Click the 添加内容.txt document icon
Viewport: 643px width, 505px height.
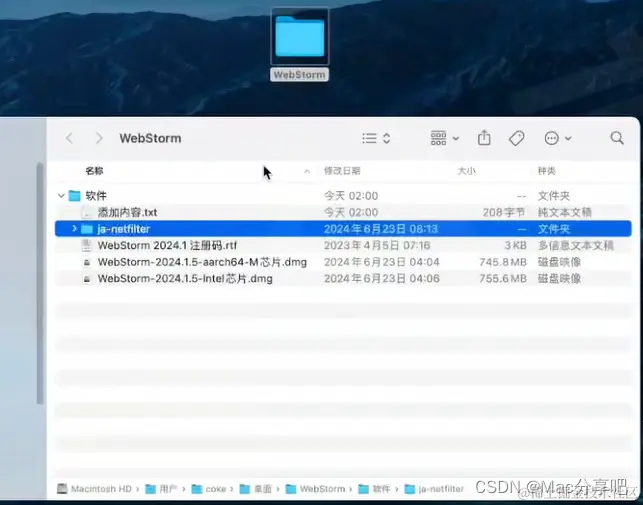click(x=87, y=212)
